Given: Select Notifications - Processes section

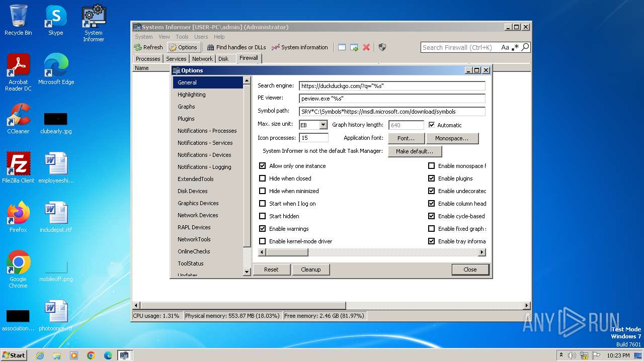Looking at the screenshot, I should [208, 131].
